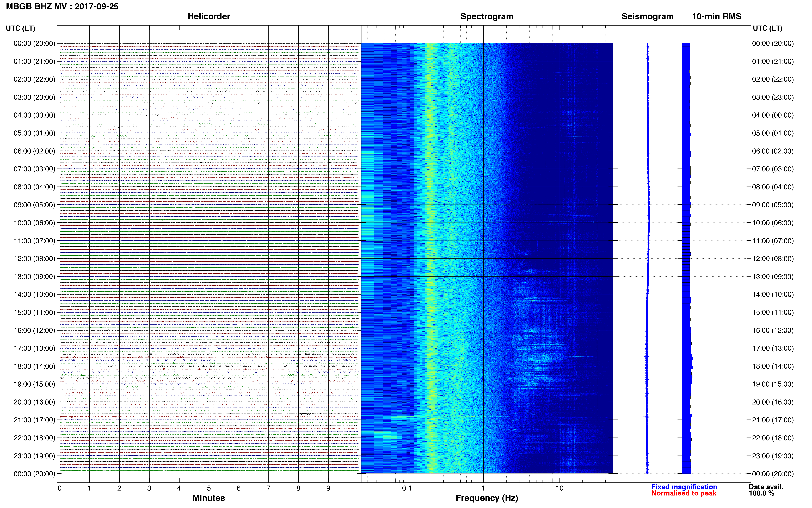Pick "15:00 (11:00)" on the right time axis
The image size is (812, 508).
[773, 312]
